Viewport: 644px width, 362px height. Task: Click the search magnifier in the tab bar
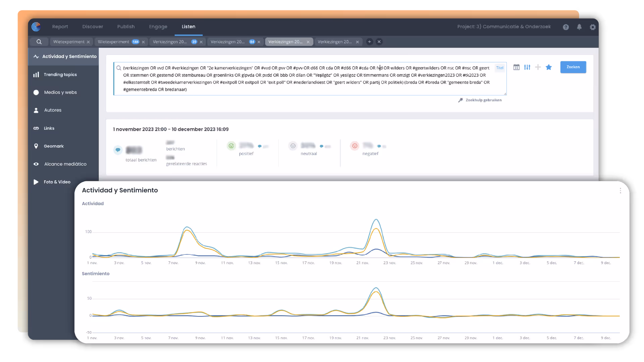pos(39,42)
